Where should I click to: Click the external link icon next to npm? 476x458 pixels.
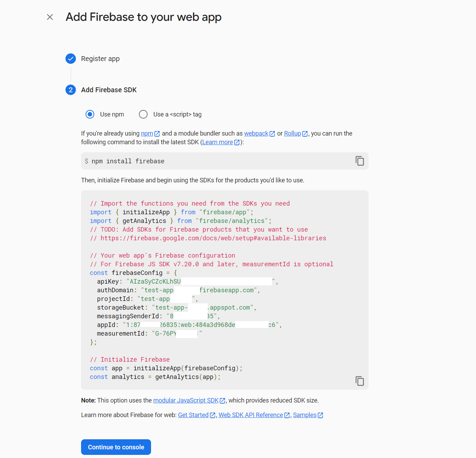tap(157, 134)
